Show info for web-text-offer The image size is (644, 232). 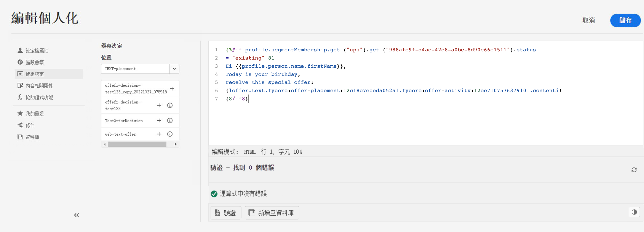170,134
